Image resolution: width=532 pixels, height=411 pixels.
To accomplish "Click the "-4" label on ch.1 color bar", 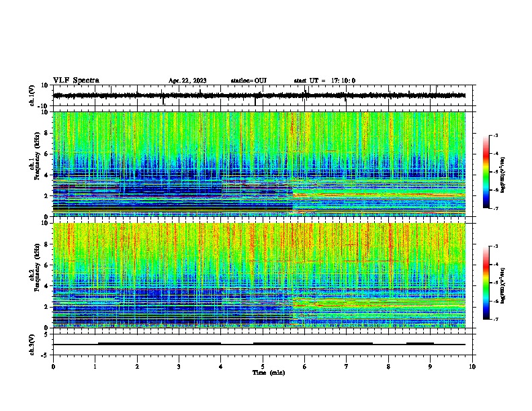I will (495, 153).
